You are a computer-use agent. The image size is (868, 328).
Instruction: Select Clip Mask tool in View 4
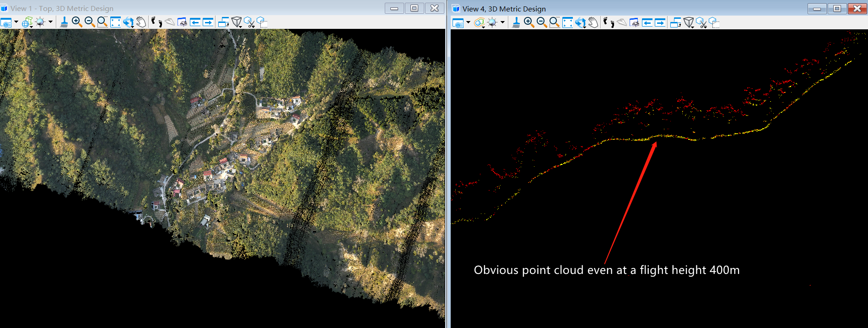pyautogui.click(x=714, y=22)
